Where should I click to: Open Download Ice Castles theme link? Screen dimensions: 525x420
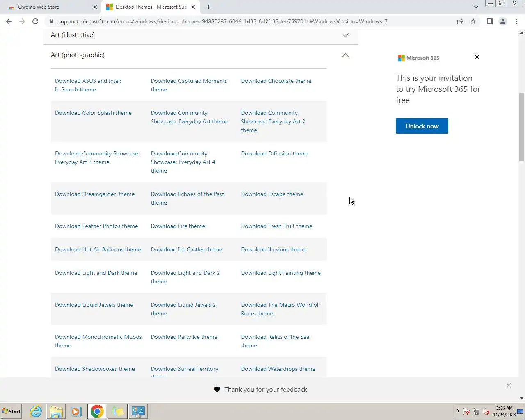click(x=186, y=249)
